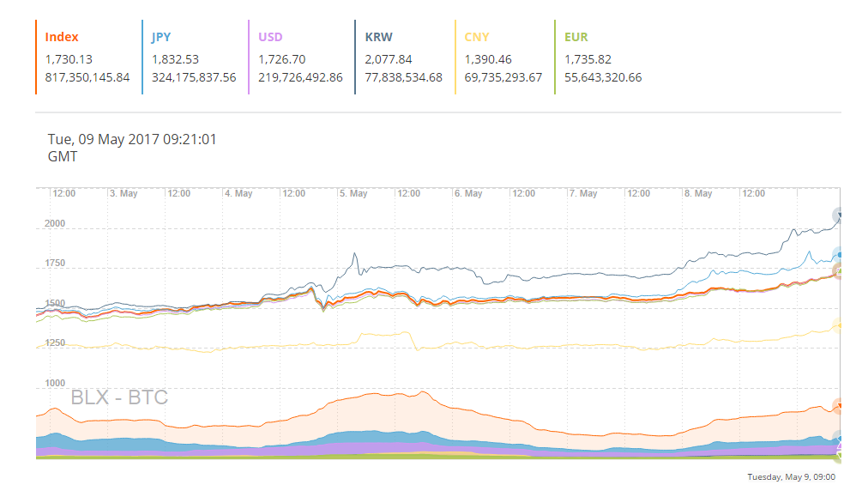This screenshot has height=491, width=868.
Task: Select the KRW legend label
Action: tap(378, 37)
